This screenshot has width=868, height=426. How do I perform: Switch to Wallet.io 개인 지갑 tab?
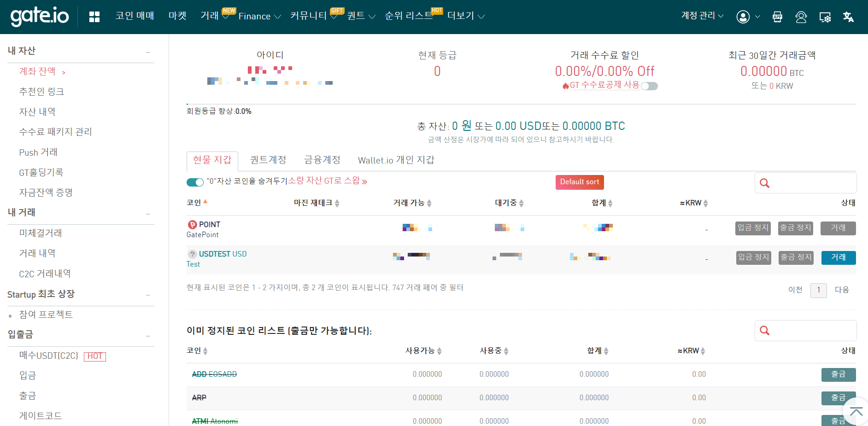pos(396,160)
